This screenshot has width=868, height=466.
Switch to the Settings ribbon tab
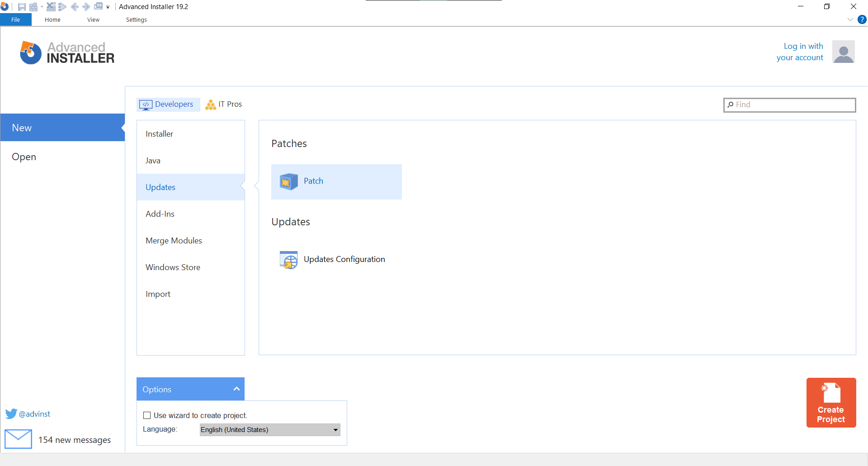[x=136, y=19]
